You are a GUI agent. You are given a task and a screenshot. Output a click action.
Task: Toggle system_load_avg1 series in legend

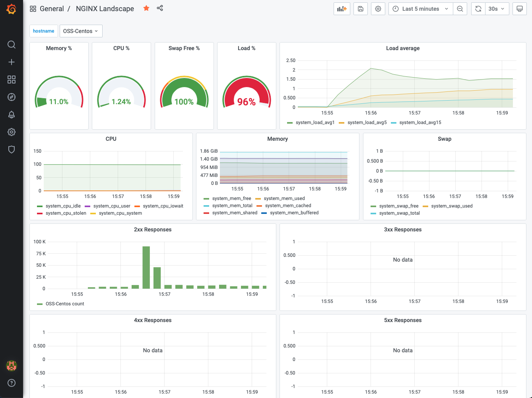[315, 122]
